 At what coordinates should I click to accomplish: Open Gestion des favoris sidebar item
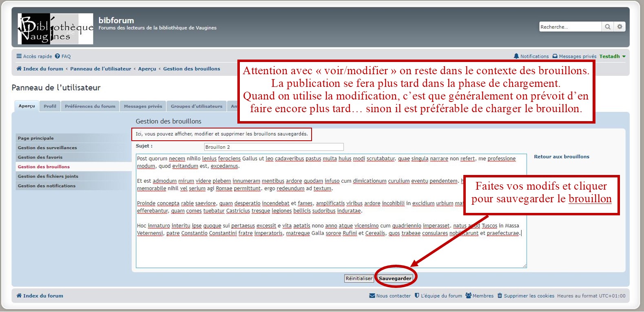pyautogui.click(x=40, y=157)
